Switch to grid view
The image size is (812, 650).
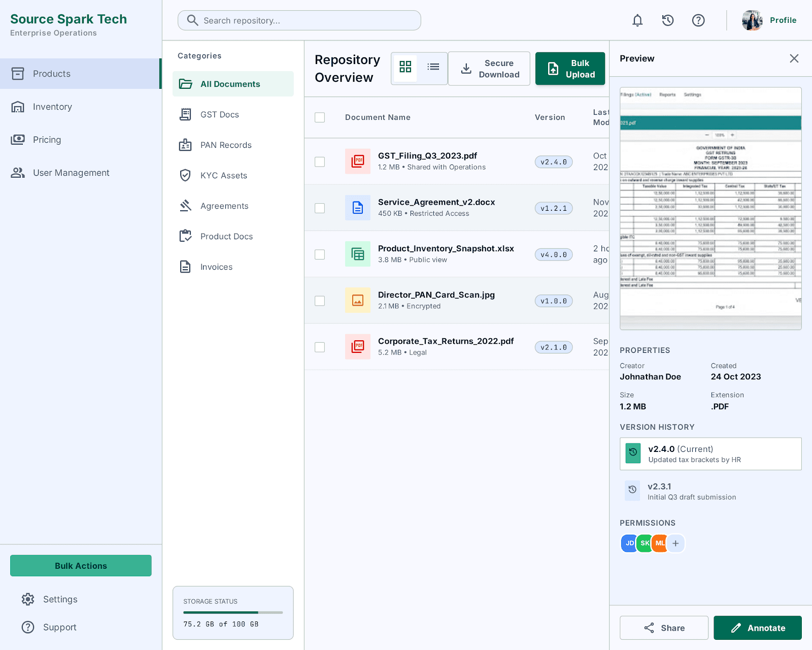click(x=405, y=67)
